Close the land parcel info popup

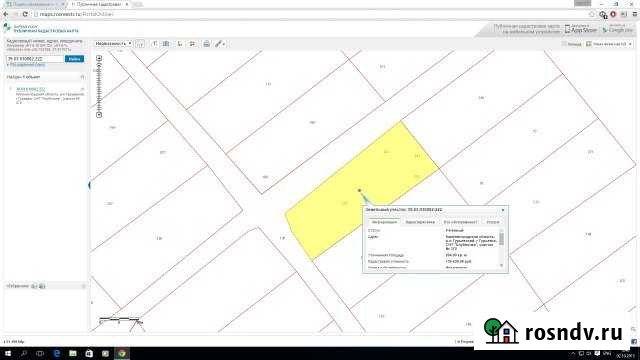click(x=503, y=210)
